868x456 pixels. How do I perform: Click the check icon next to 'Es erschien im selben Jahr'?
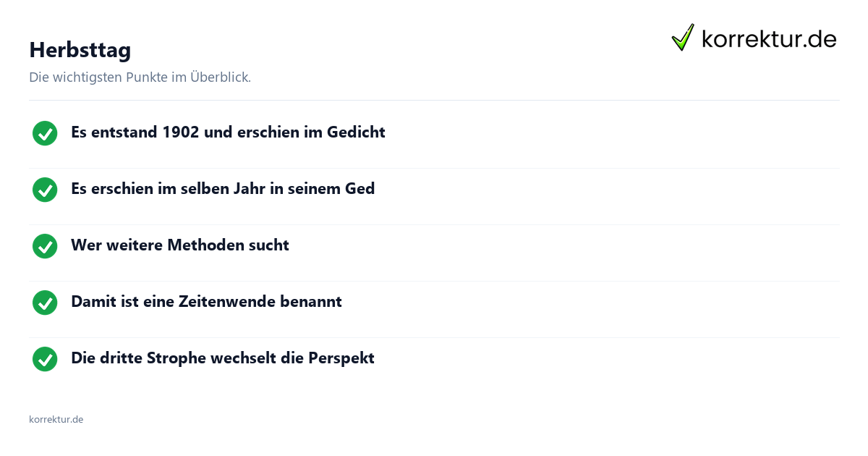point(45,190)
